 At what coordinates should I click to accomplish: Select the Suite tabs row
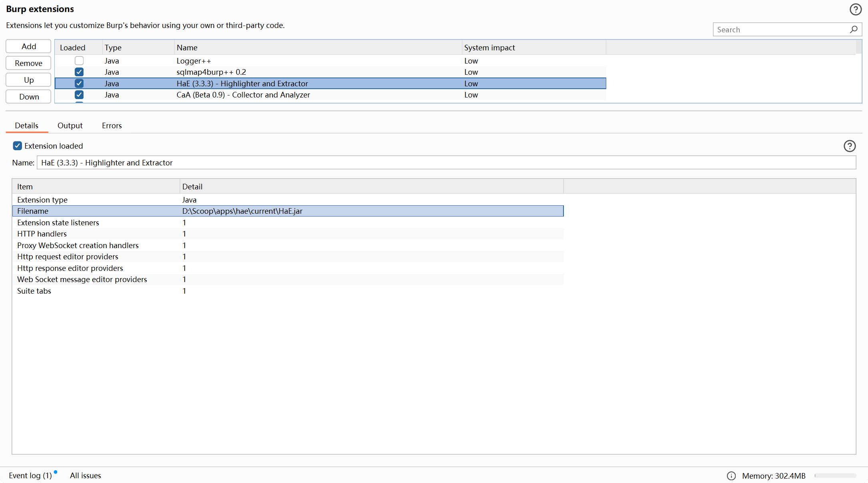click(x=288, y=291)
